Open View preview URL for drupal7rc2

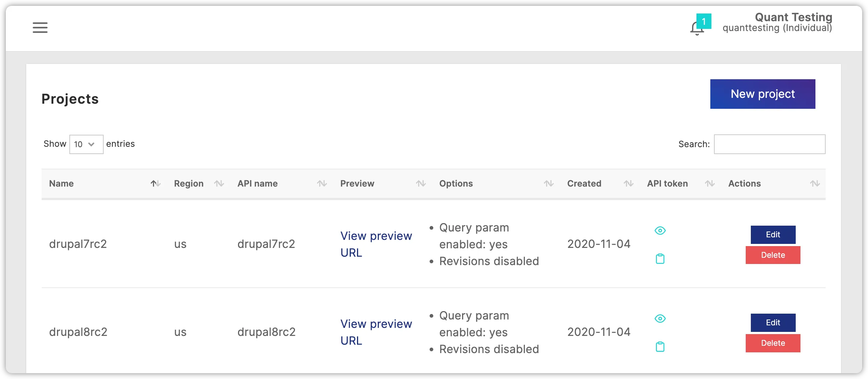[x=376, y=244]
